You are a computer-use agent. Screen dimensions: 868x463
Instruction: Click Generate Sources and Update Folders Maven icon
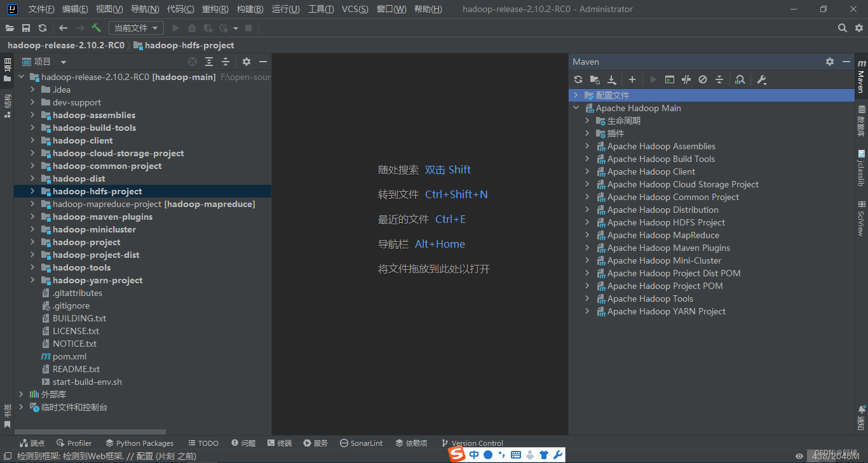(595, 79)
